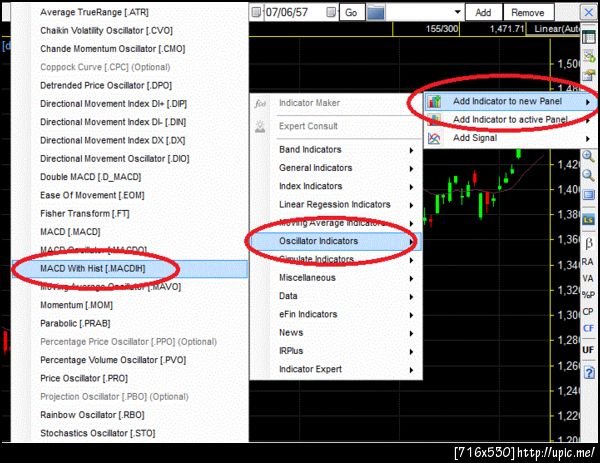The image size is (600, 463).
Task: Click the blue screen icon below the magnifiers
Action: click(x=588, y=195)
